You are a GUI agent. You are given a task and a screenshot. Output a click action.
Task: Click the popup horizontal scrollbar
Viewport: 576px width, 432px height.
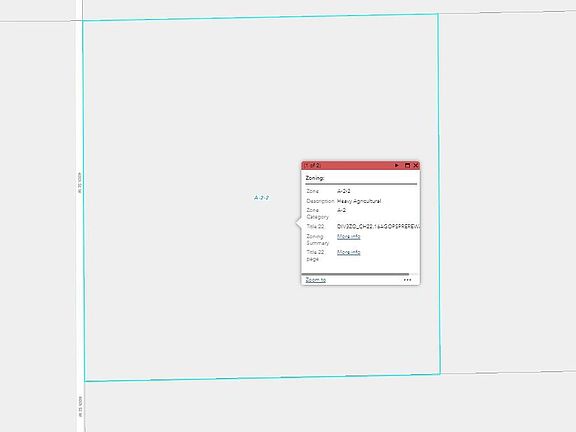(x=355, y=274)
